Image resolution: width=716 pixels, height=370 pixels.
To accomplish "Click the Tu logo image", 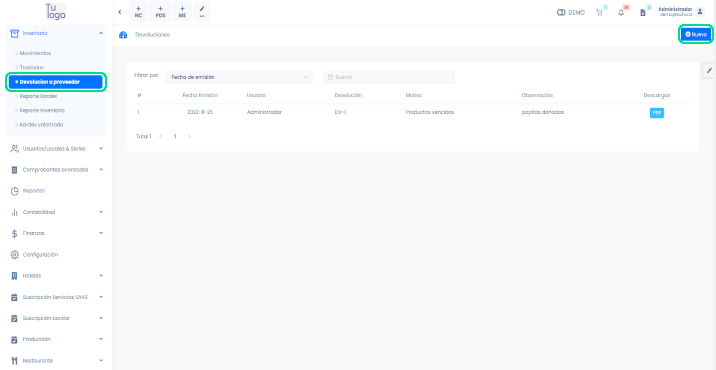I will tap(56, 11).
